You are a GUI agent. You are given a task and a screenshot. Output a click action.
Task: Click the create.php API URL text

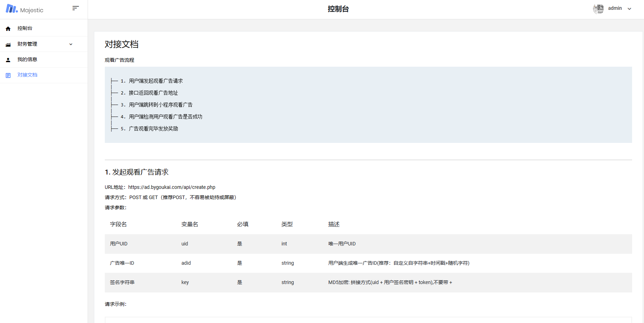171,187
